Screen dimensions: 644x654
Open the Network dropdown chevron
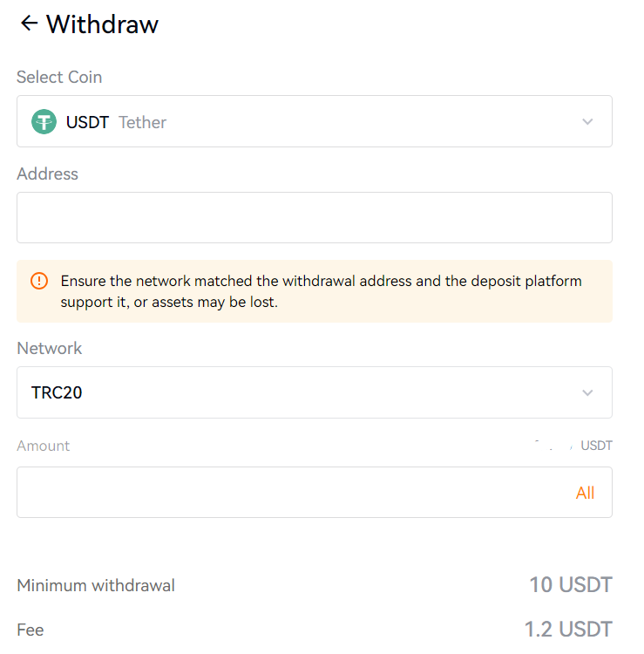tap(587, 392)
